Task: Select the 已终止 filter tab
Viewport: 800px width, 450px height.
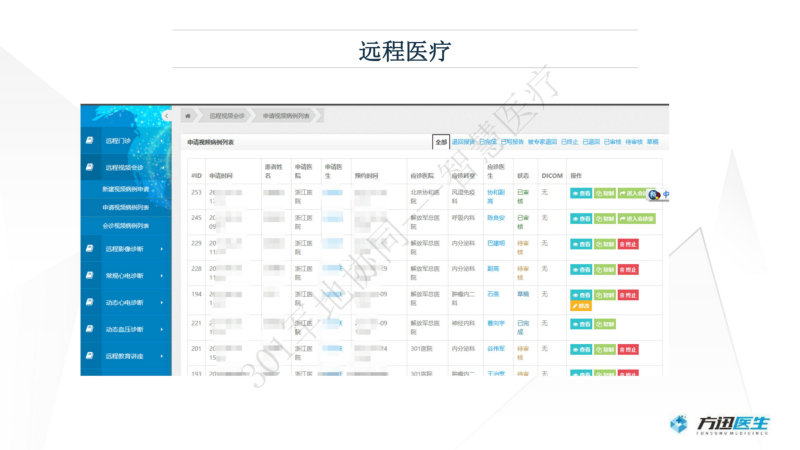Action: coord(569,142)
